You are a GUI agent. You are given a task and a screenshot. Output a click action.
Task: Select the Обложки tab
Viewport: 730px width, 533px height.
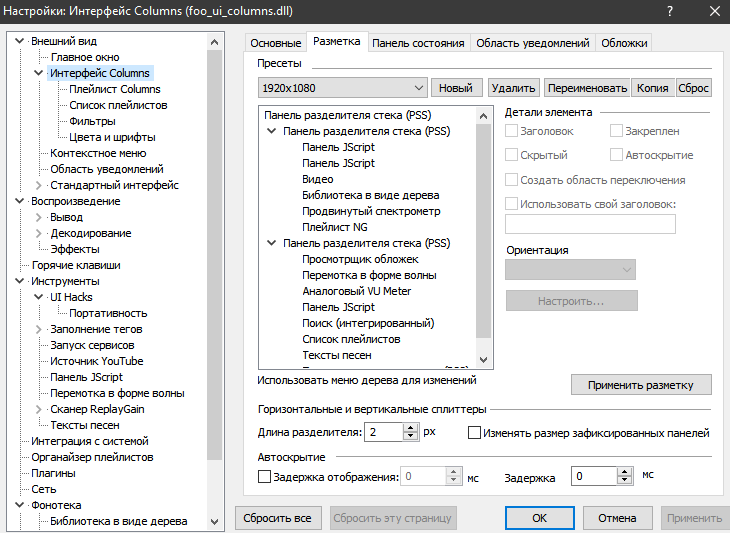(x=625, y=43)
